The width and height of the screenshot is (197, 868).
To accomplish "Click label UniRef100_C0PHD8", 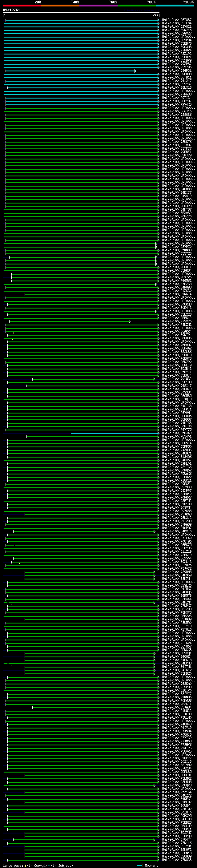I will point(176,74).
